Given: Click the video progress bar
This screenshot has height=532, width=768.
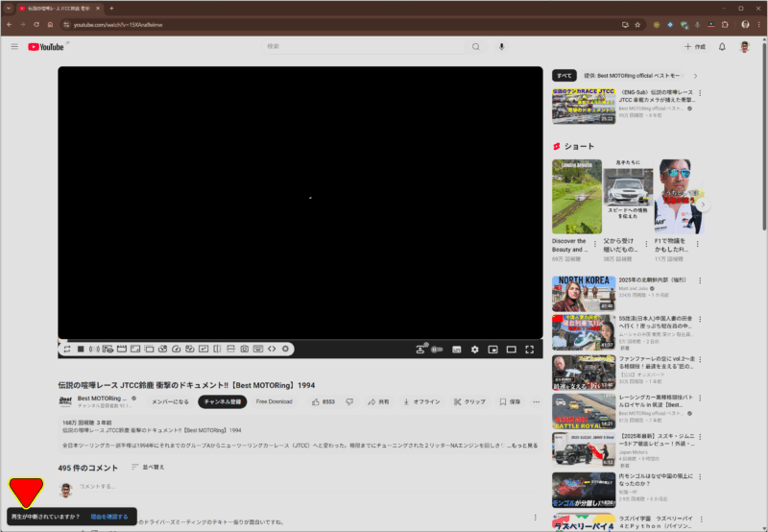Looking at the screenshot, I should click(300, 340).
